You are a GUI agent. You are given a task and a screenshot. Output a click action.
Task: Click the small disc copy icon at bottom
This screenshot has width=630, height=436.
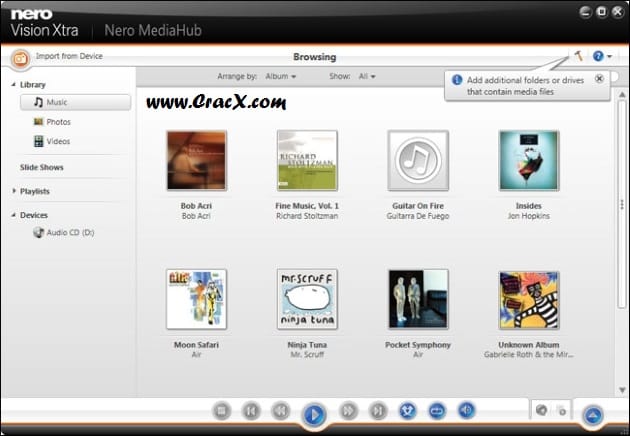[561, 411]
